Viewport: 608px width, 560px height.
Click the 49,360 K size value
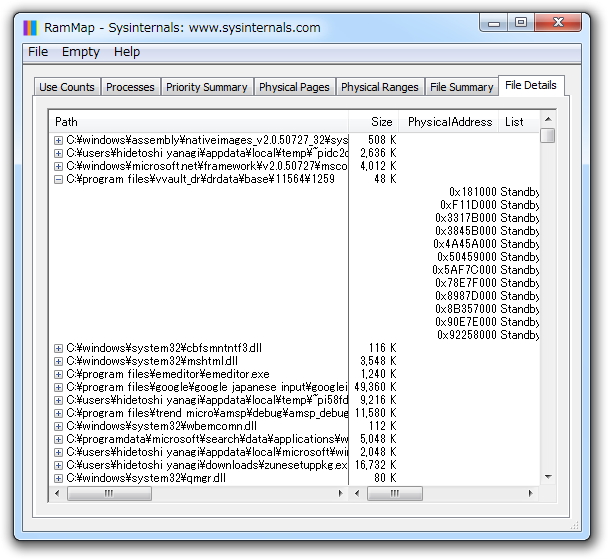pos(375,387)
